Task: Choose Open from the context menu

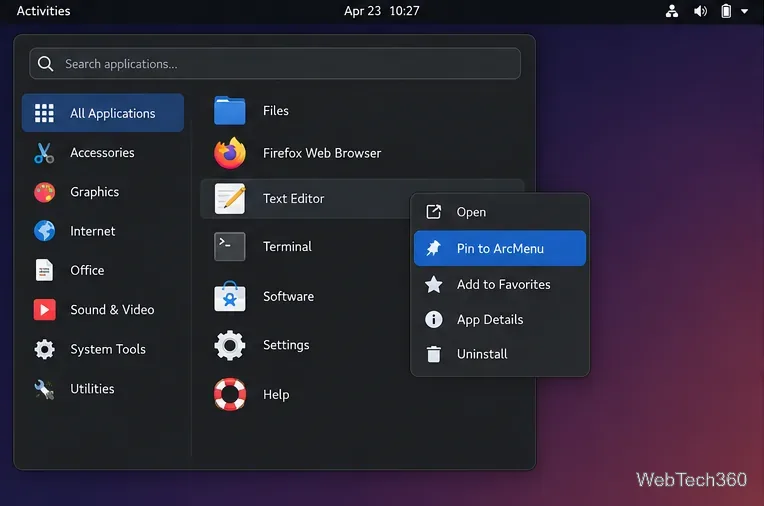Action: coord(500,212)
